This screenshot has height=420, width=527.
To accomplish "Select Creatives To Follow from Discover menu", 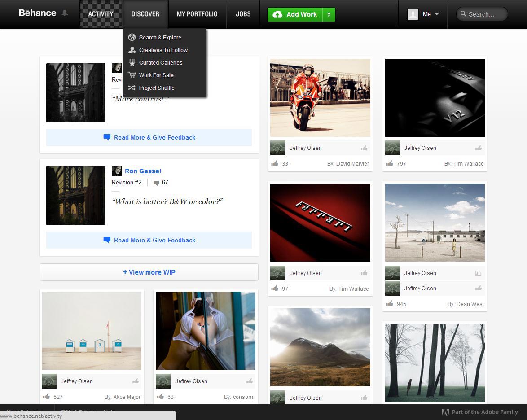I will point(163,50).
